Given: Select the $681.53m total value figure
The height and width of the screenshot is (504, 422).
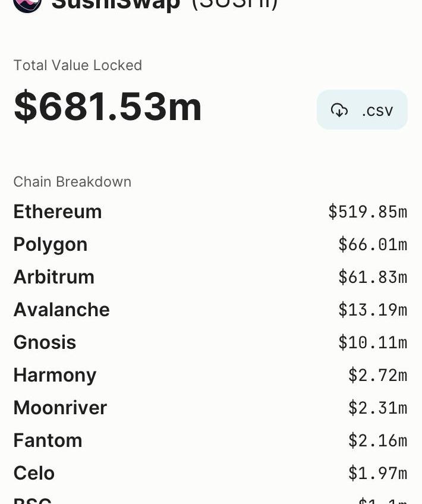Looking at the screenshot, I should click(108, 106).
